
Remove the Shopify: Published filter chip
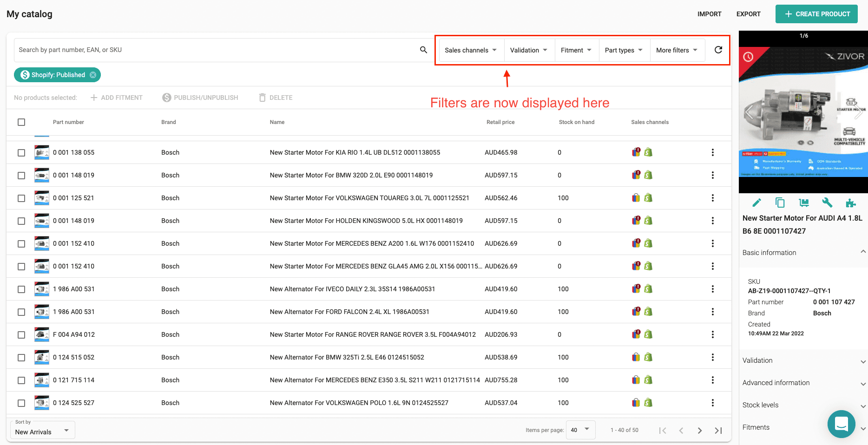coord(93,75)
